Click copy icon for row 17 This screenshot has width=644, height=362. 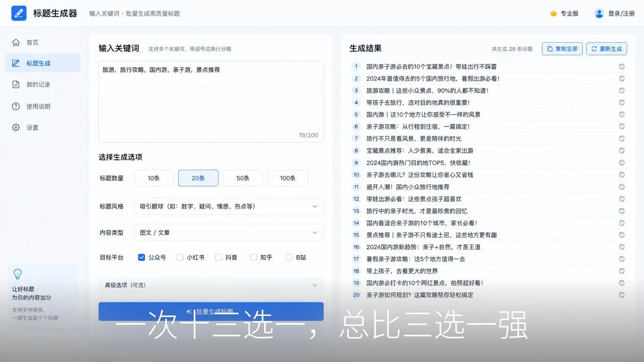click(622, 259)
